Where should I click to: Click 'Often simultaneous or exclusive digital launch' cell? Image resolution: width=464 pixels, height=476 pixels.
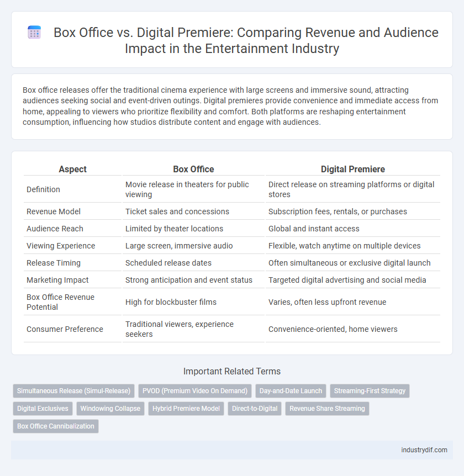pyautogui.click(x=353, y=263)
